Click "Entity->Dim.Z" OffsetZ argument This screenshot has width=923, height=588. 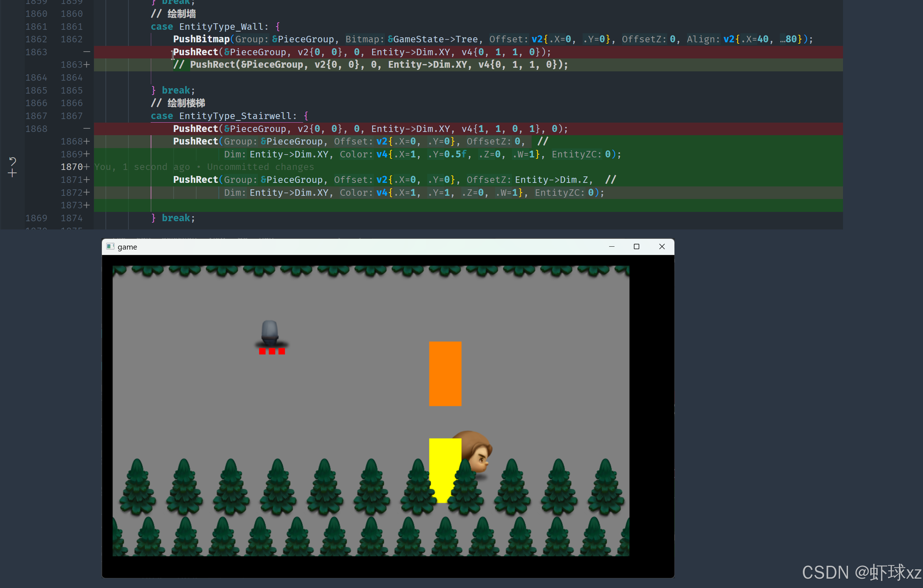coord(552,180)
